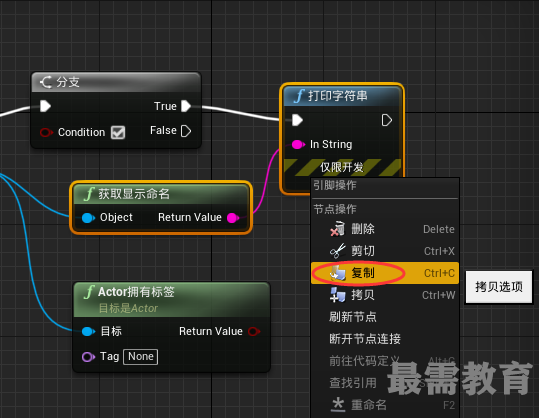Click the function f icon on 获取显示命名
Image resolution: width=539 pixels, height=418 pixels.
pyautogui.click(x=89, y=194)
